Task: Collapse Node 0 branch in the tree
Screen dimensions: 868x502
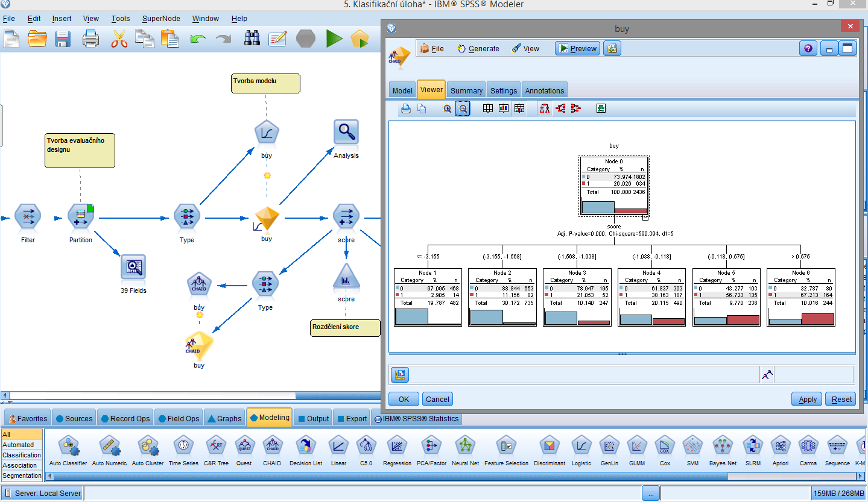Action: pyautogui.click(x=645, y=217)
